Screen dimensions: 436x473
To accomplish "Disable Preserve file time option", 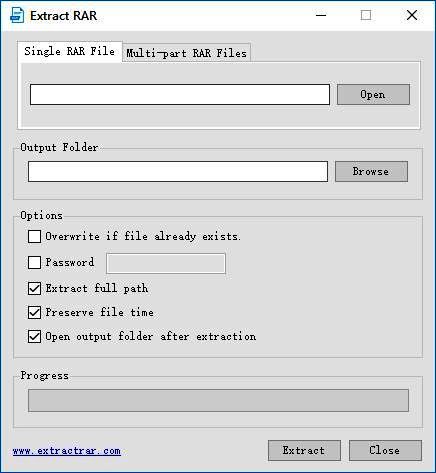I will (x=34, y=312).
